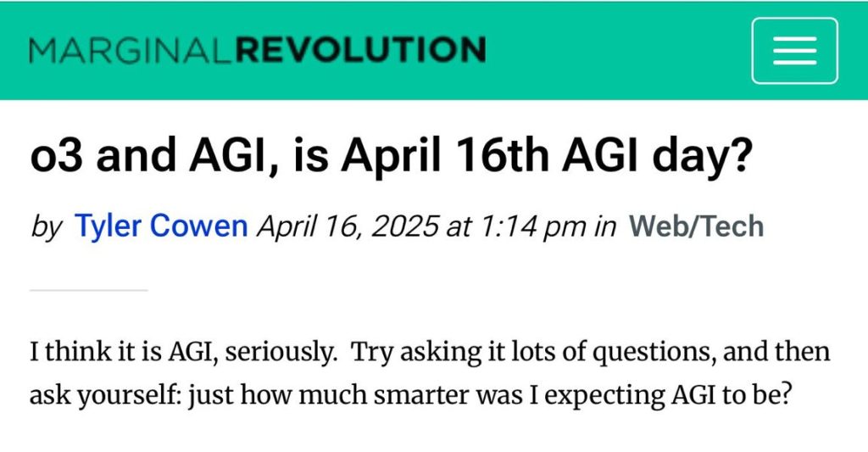Go home via Marginal Revolution logo
The height and width of the screenshot is (452, 868).
click(258, 50)
